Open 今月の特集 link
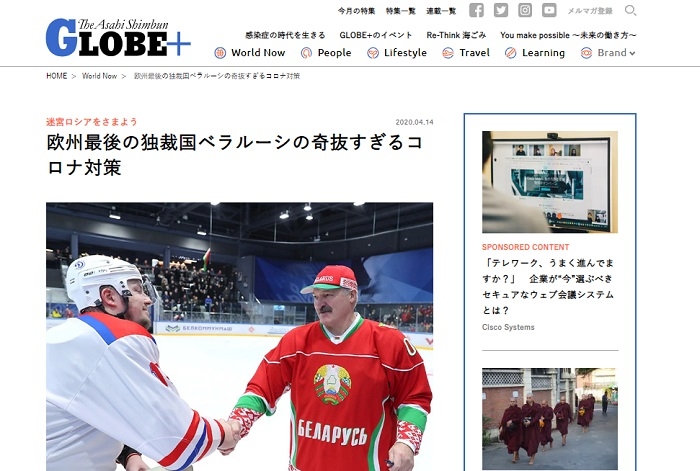This screenshot has height=471, width=700. pyautogui.click(x=357, y=11)
